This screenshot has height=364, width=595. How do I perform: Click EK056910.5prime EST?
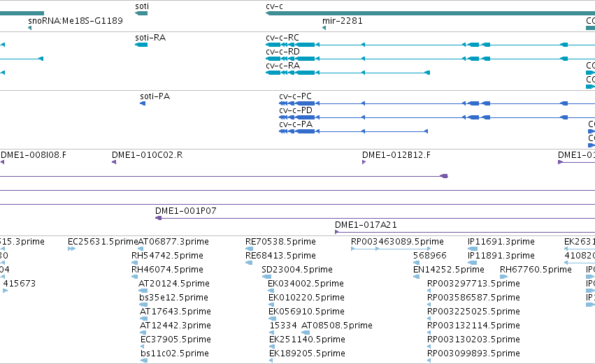pyautogui.click(x=271, y=319)
